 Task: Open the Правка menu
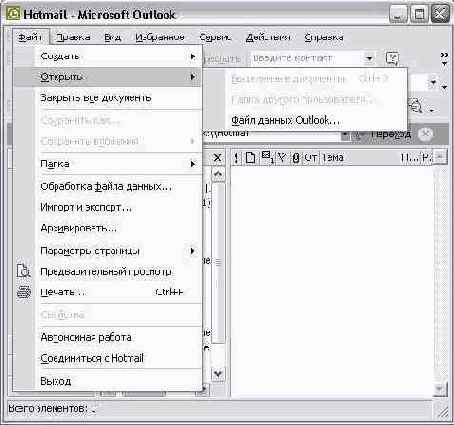[73, 37]
